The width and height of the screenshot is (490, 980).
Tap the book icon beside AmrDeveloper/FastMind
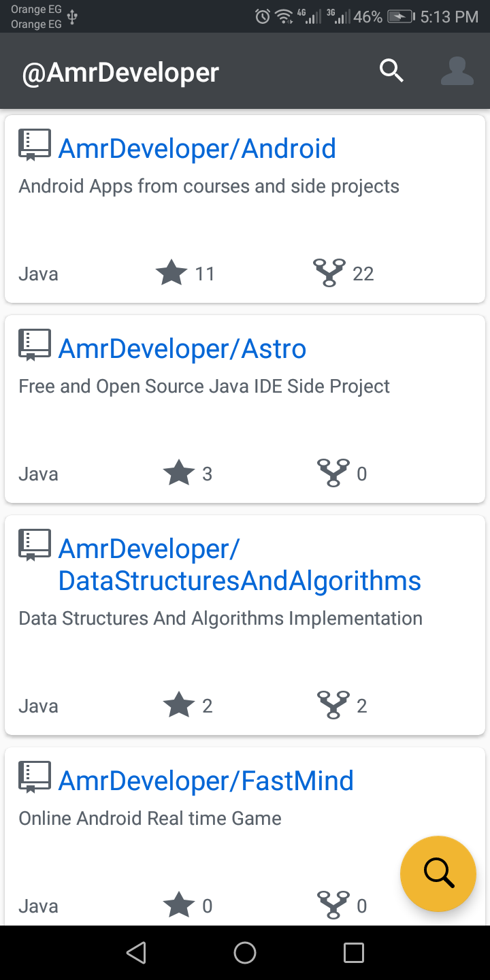point(34,777)
